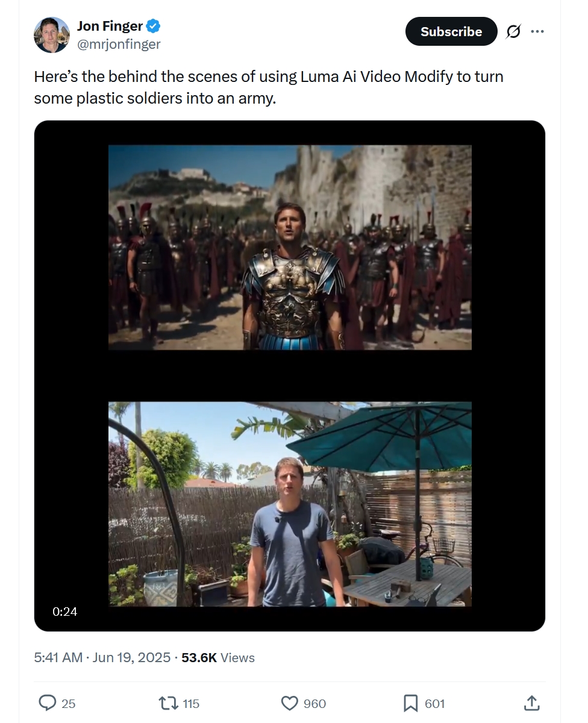Play the Roman army video frame
The image size is (588, 723).
coord(290,247)
